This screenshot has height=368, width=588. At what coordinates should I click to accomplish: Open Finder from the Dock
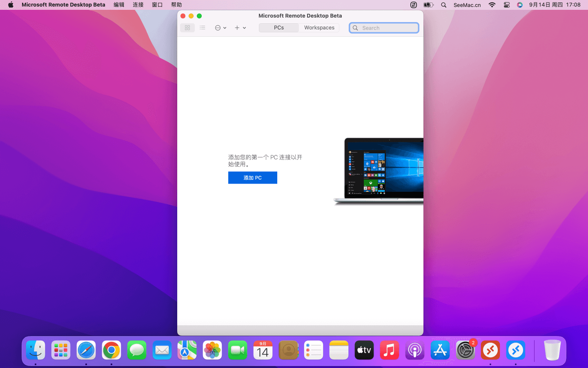pyautogui.click(x=36, y=350)
